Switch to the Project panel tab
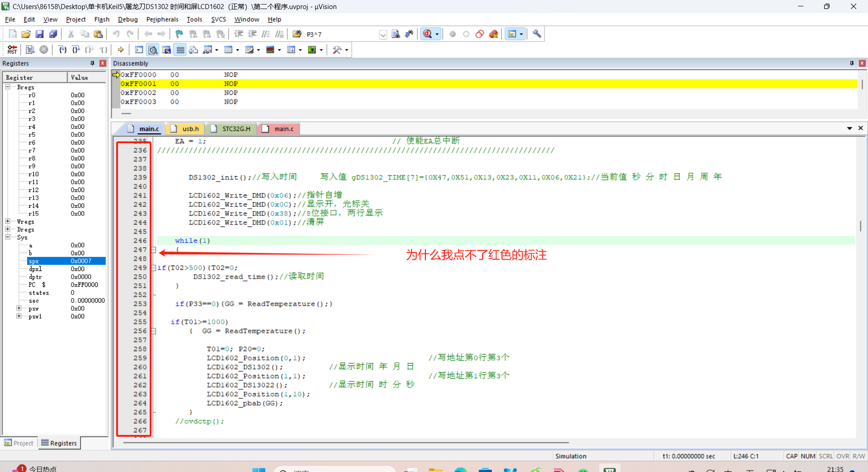 (19, 443)
